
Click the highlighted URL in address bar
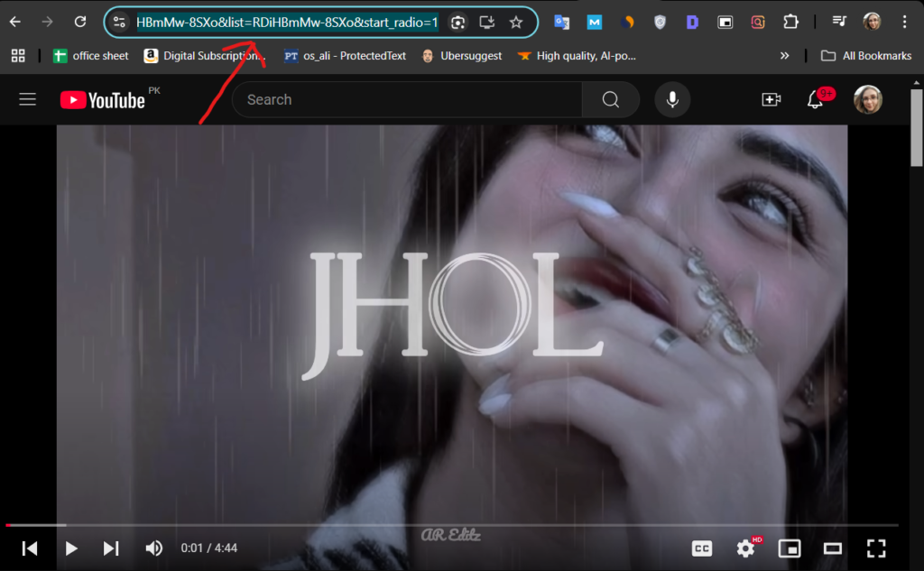click(287, 23)
